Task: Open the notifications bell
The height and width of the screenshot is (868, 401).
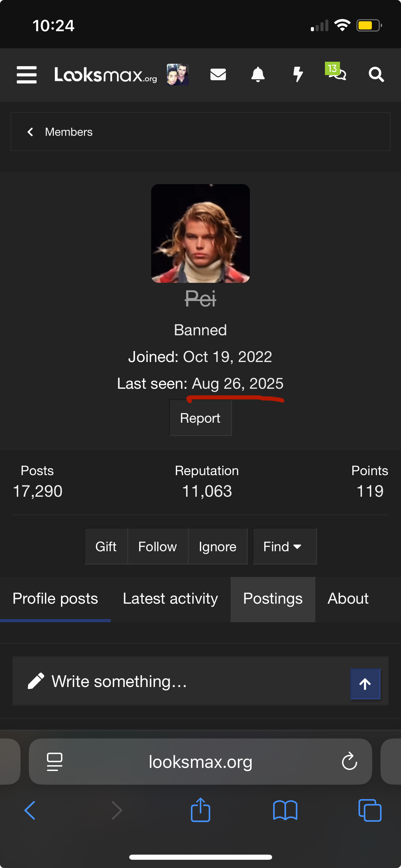Action: (258, 74)
